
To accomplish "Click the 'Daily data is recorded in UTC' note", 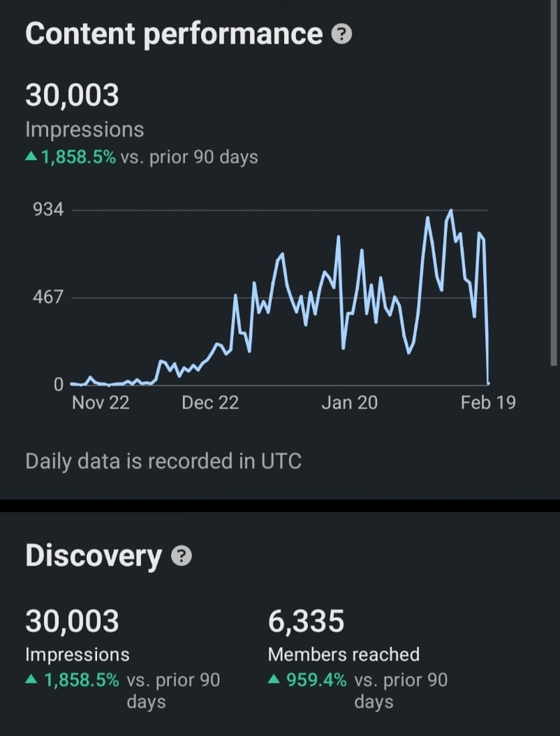I will 163,461.
